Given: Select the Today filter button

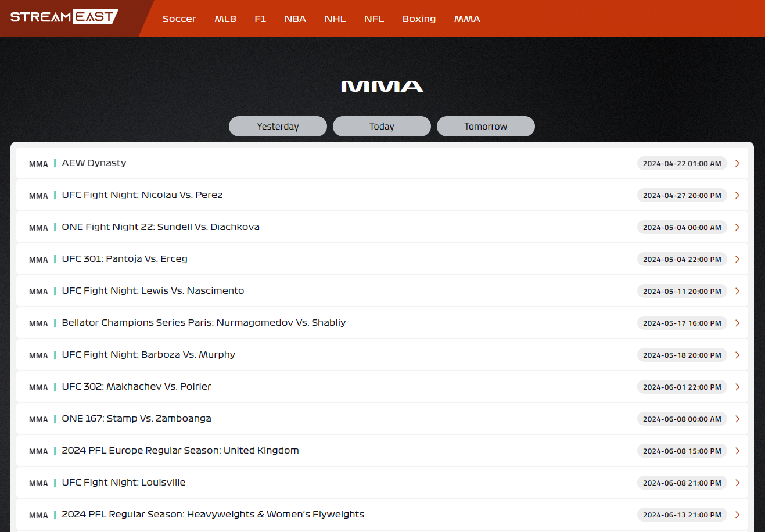Looking at the screenshot, I should tap(382, 127).
